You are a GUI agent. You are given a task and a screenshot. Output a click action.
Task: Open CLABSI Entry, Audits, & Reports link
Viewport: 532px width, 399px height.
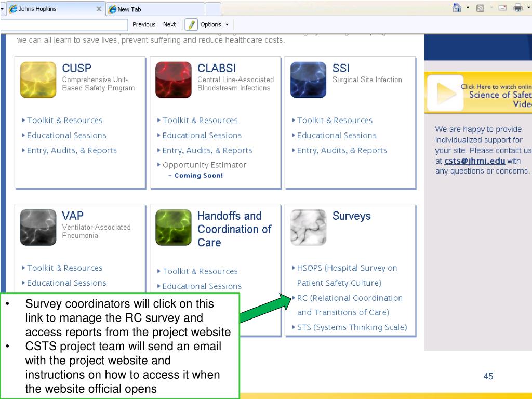(207, 150)
